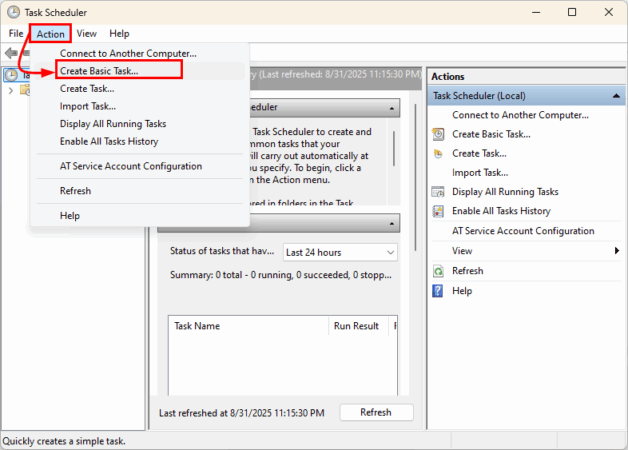This screenshot has width=628, height=450.
Task: Minimize the Task Scheduler window
Action: coord(536,12)
